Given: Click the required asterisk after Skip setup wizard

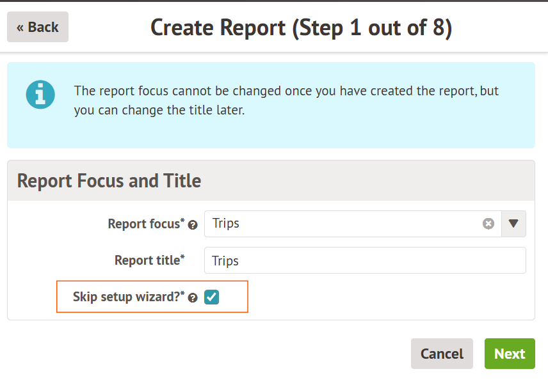Looking at the screenshot, I should [182, 294].
